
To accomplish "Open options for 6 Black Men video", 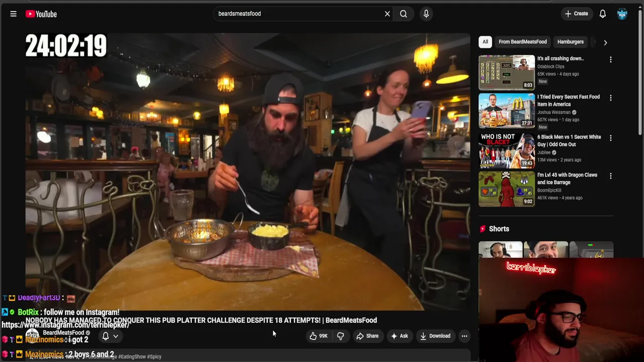I will coord(611,138).
